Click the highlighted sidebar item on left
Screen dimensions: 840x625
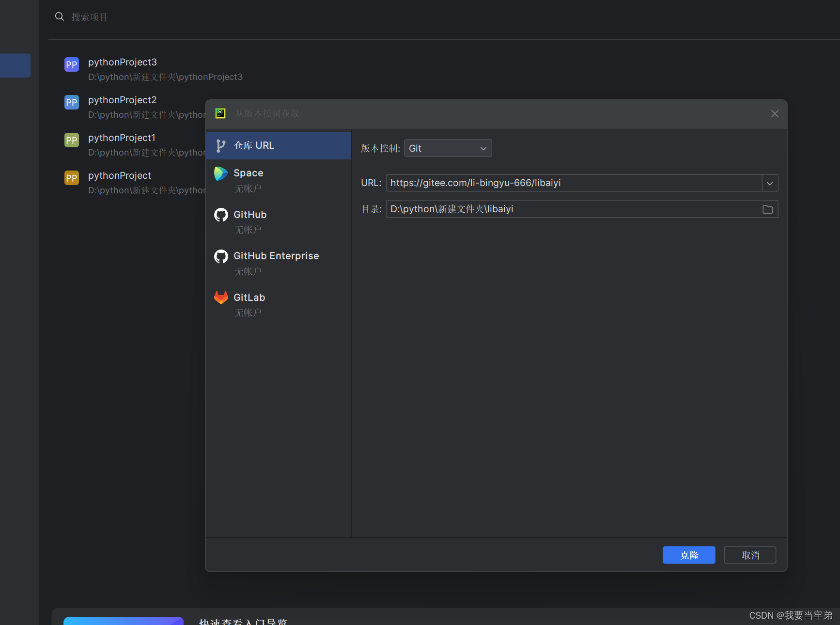[x=15, y=65]
